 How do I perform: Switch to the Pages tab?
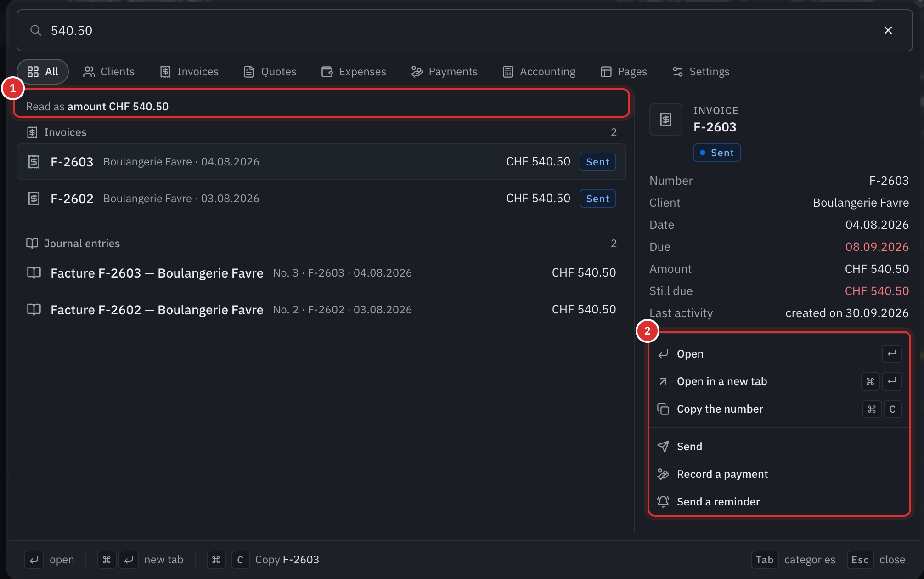pyautogui.click(x=624, y=72)
